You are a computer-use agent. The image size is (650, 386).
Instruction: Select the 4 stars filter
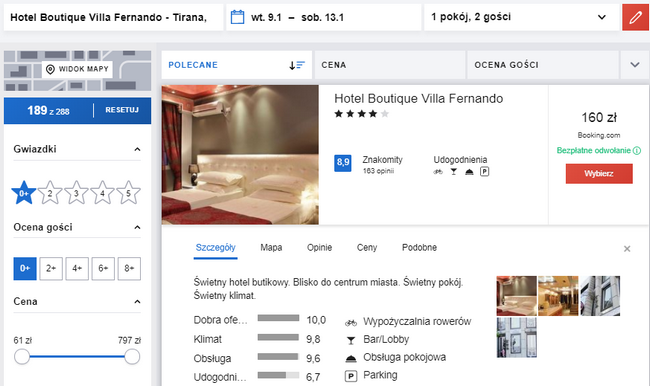(102, 193)
